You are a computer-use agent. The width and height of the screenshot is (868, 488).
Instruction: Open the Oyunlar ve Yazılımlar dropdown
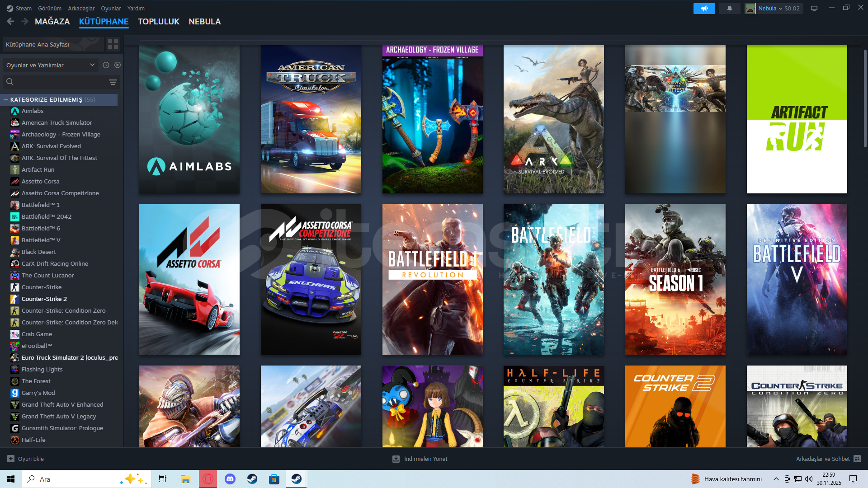tap(50, 65)
